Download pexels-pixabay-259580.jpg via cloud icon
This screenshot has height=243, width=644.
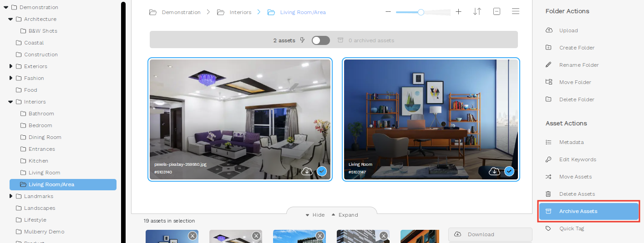tap(307, 171)
